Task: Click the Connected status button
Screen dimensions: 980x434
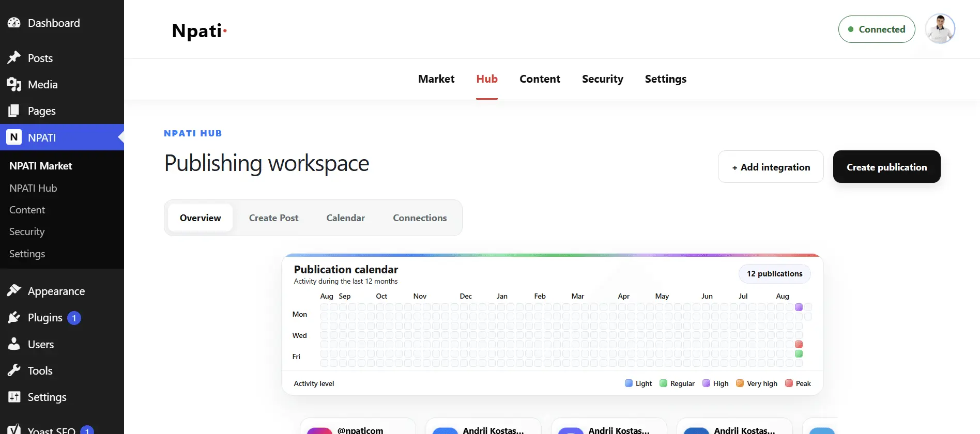Action: 877,29
